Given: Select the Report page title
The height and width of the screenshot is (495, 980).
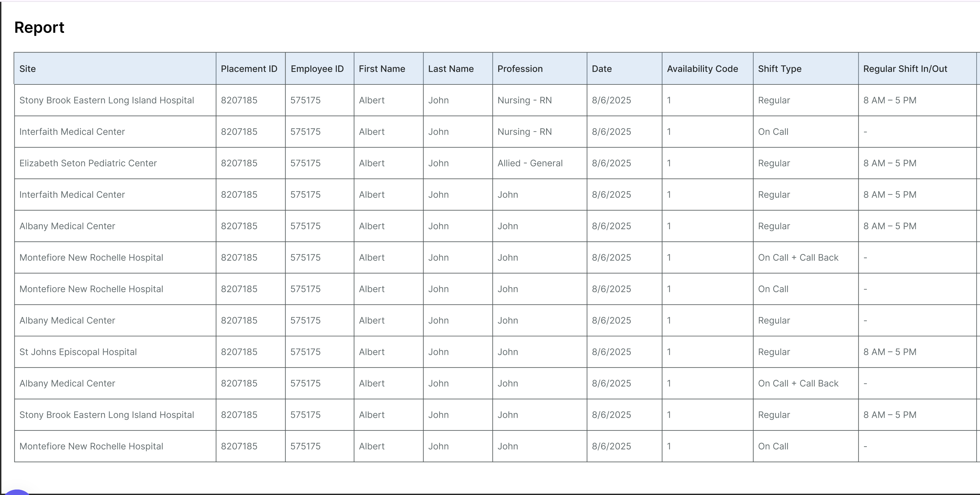Looking at the screenshot, I should tap(39, 27).
